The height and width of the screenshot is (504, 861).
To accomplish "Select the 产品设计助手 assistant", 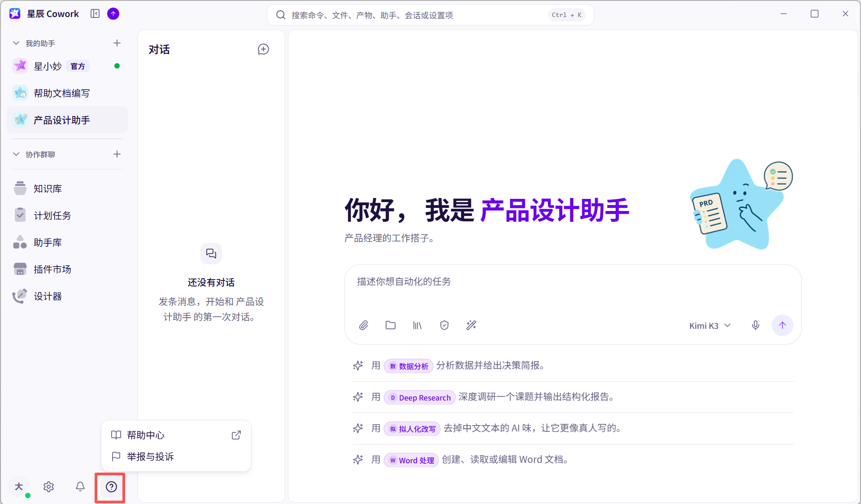I will click(67, 120).
